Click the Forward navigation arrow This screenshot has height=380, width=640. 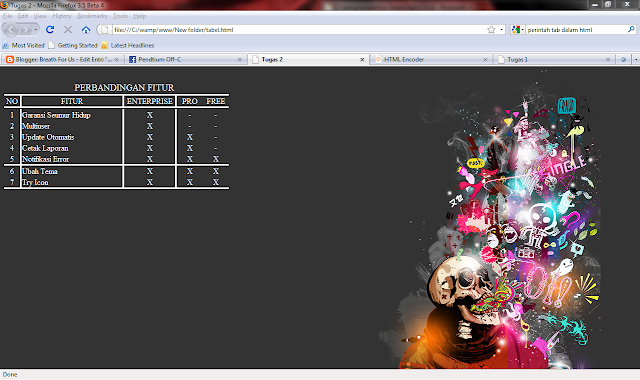(x=25, y=30)
